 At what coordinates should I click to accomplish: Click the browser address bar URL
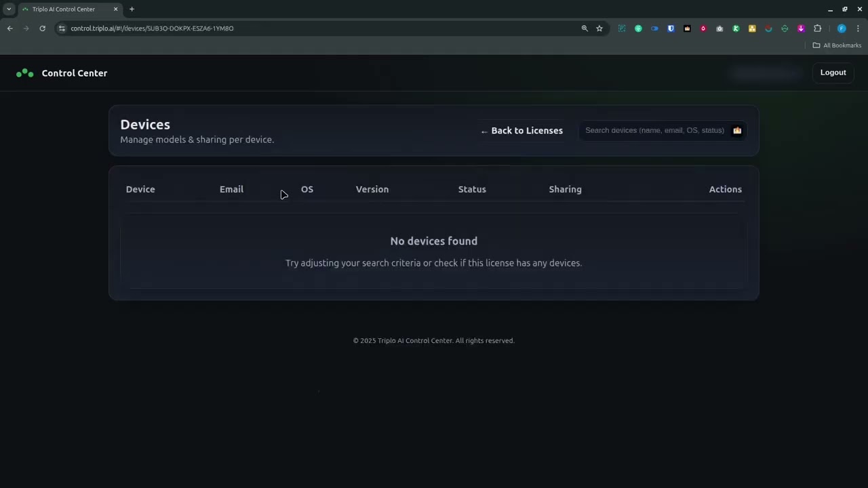coord(152,28)
